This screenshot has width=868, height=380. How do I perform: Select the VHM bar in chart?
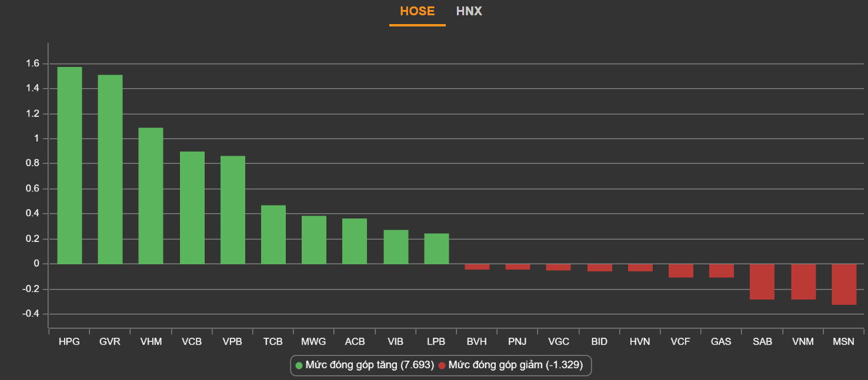coord(151,196)
